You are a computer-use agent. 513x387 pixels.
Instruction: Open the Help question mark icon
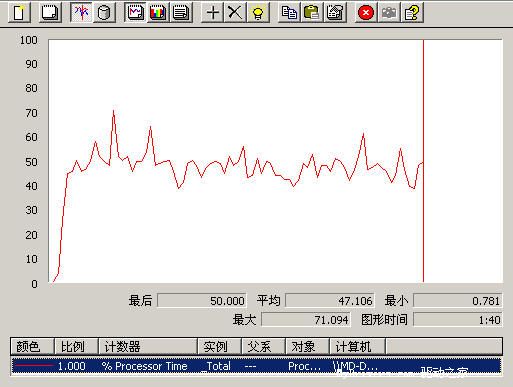coord(412,13)
